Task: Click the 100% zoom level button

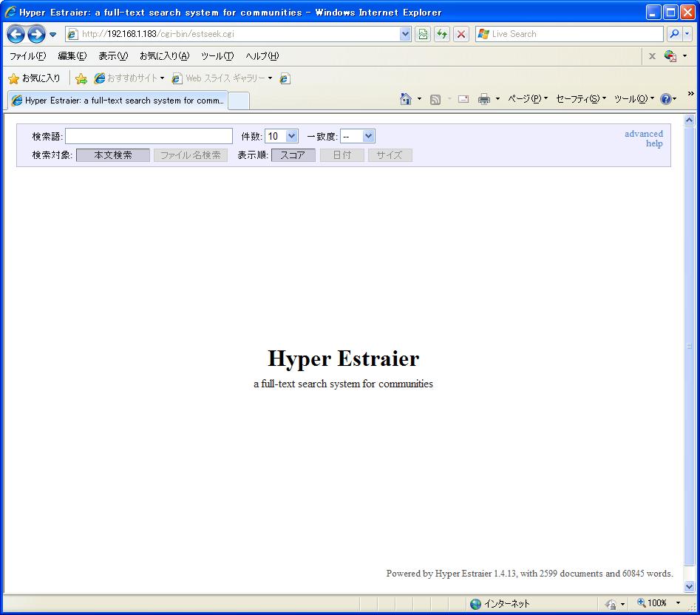Action: pos(652,603)
